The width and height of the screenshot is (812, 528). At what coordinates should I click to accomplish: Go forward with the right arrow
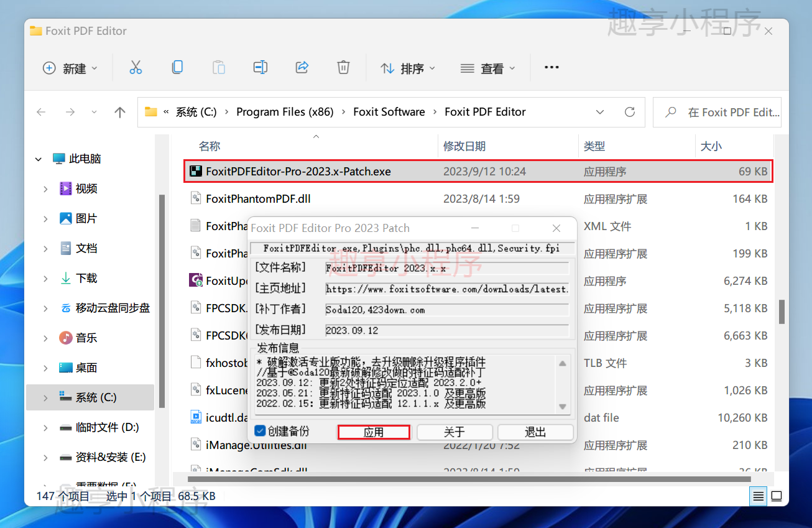[x=70, y=112]
